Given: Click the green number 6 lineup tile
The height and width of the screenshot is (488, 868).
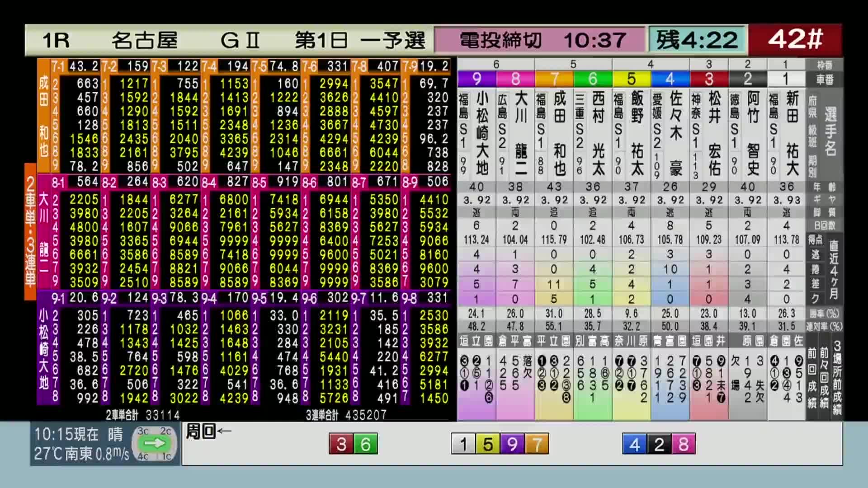Looking at the screenshot, I should (365, 444).
